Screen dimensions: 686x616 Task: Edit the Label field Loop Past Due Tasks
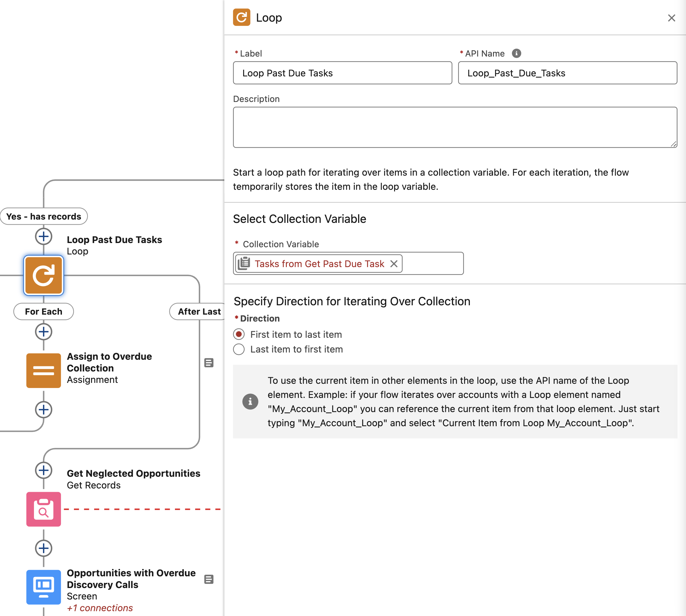tap(342, 73)
